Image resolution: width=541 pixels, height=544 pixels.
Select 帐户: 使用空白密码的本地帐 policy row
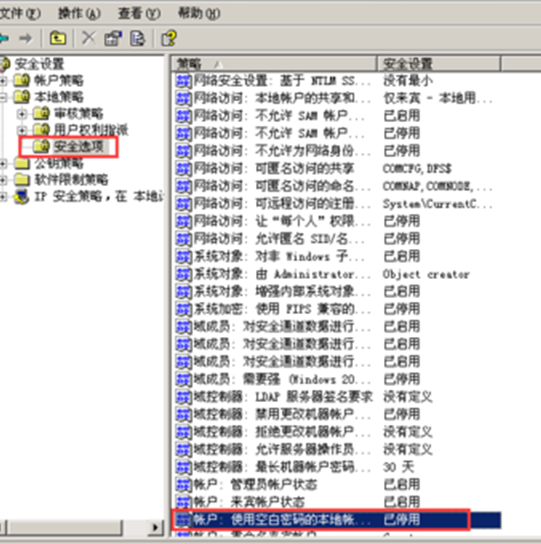click(x=337, y=519)
